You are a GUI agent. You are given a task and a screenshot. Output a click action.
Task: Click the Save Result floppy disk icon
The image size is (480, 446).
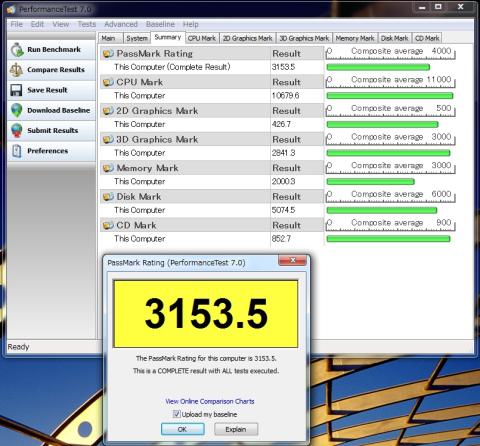tap(16, 90)
